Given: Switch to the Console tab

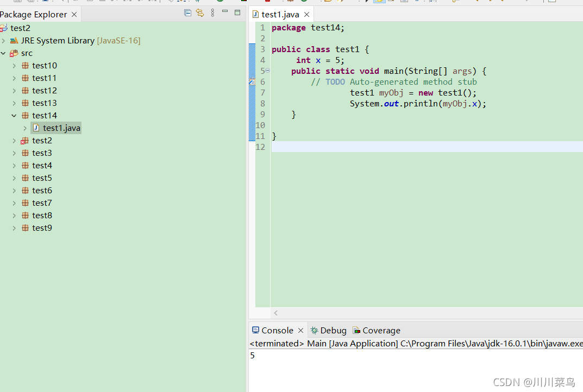Looking at the screenshot, I should [x=277, y=330].
